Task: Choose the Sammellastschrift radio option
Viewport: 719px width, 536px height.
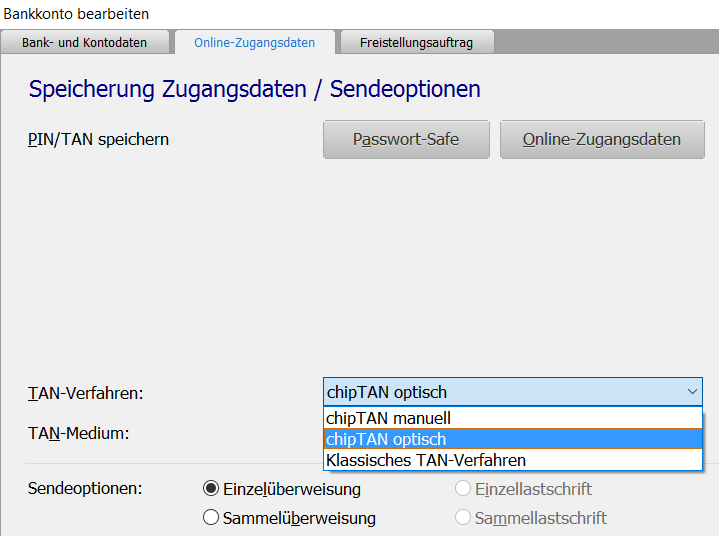Action: tap(463, 518)
